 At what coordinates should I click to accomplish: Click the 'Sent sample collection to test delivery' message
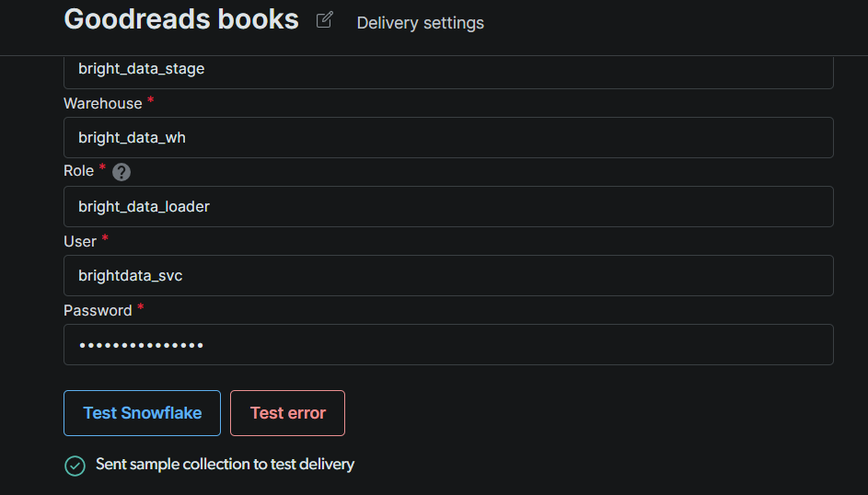[x=225, y=465]
